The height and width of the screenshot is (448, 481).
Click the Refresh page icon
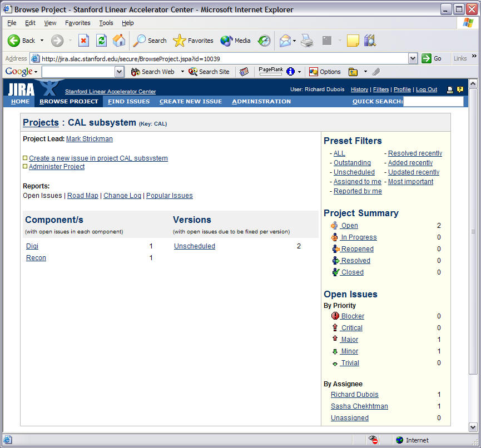[101, 41]
